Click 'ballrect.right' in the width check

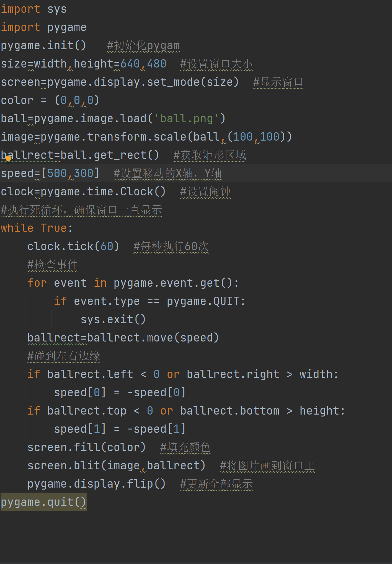(233, 374)
